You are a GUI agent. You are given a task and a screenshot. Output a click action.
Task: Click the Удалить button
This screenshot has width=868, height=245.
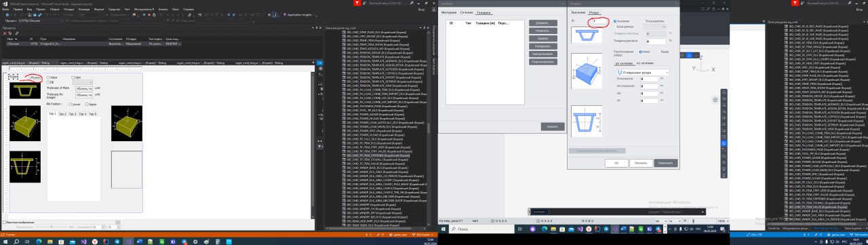point(542,39)
